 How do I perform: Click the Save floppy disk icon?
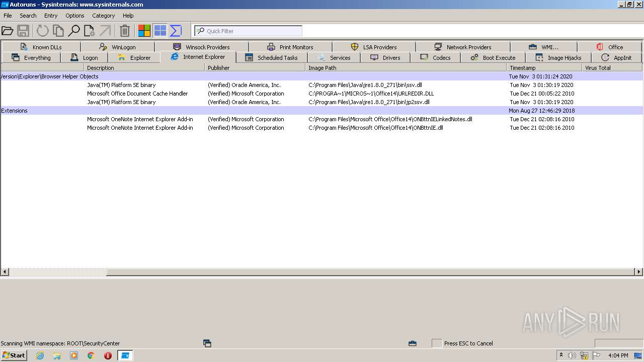23,31
